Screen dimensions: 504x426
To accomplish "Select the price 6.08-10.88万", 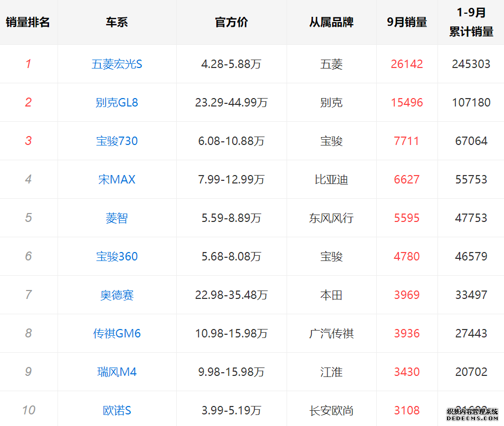I will 232,141.
